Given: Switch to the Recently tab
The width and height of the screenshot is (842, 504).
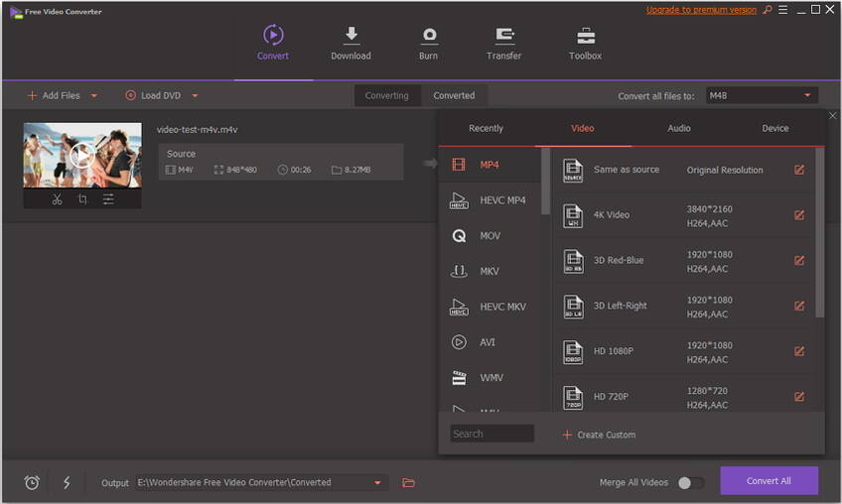Looking at the screenshot, I should [x=486, y=128].
